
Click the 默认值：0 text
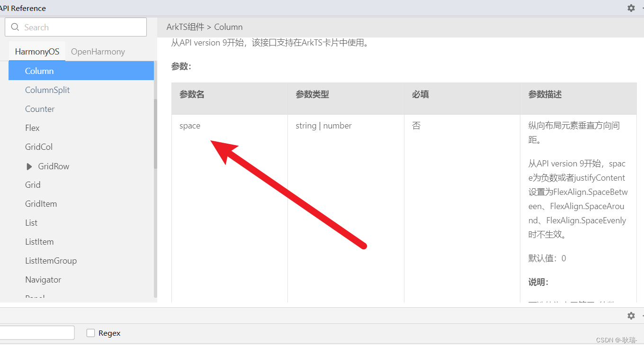point(547,258)
